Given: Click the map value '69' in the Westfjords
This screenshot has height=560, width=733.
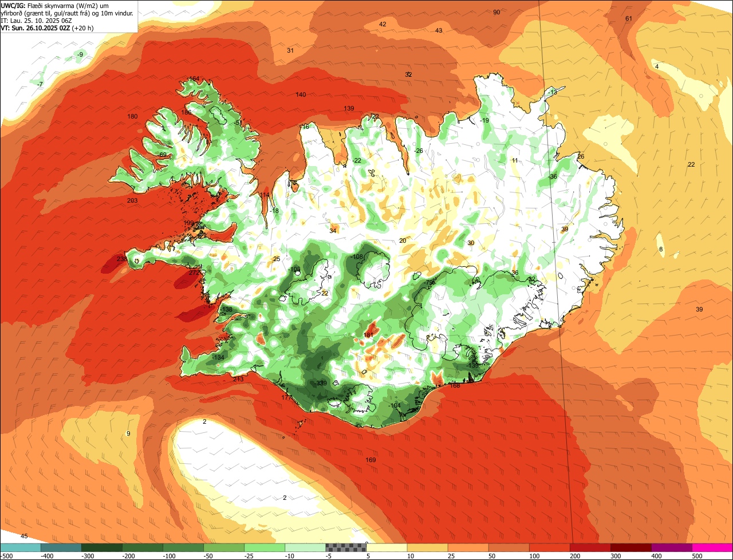Looking at the screenshot, I should click(x=163, y=155).
